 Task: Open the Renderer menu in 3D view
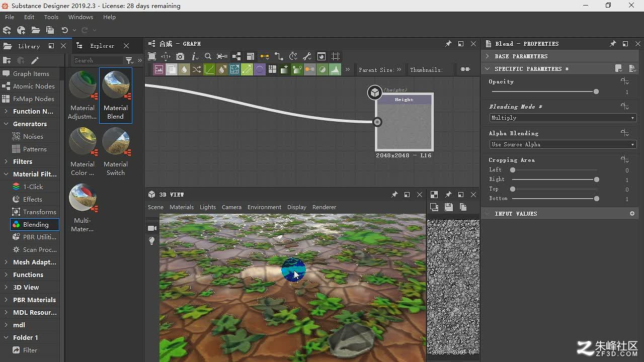point(324,207)
